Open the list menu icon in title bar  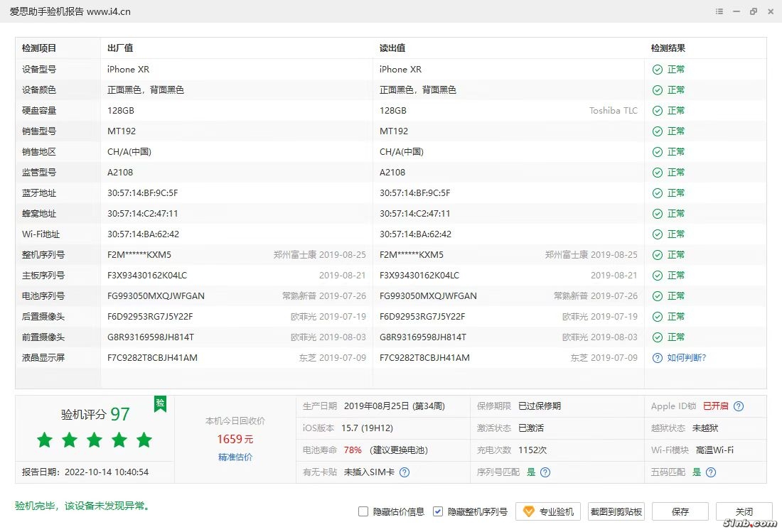pos(720,11)
